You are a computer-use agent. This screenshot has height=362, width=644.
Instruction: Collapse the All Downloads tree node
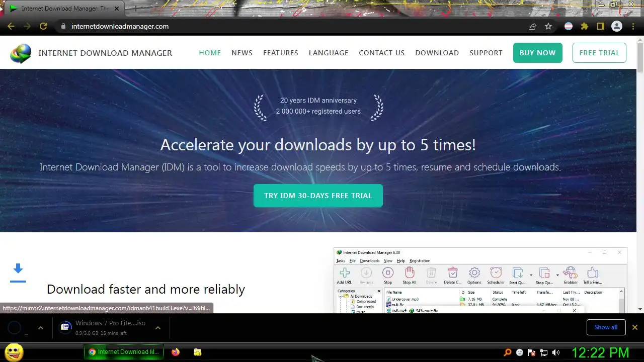point(341,296)
